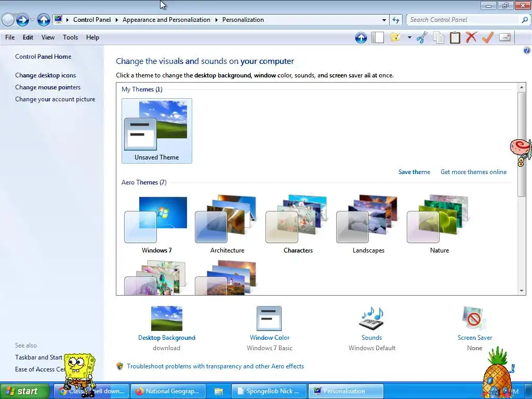The width and height of the screenshot is (532, 399).
Task: Open Change mouse pointers link
Action: [48, 87]
